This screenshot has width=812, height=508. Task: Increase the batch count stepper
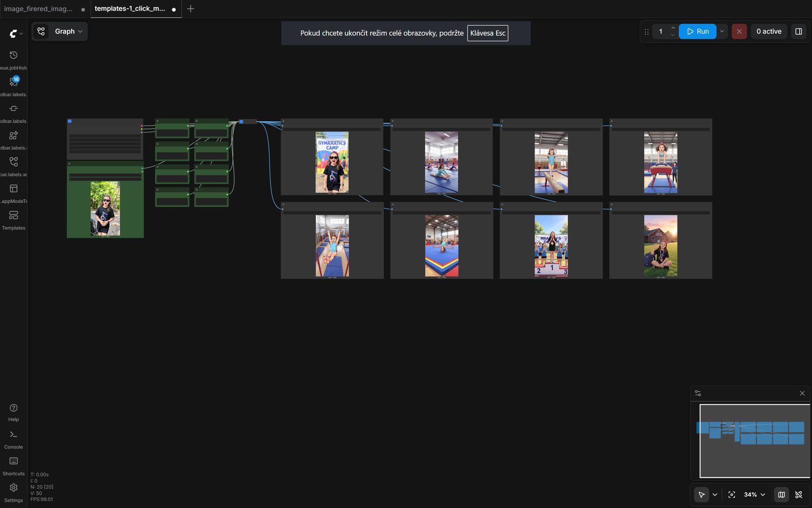tap(673, 28)
